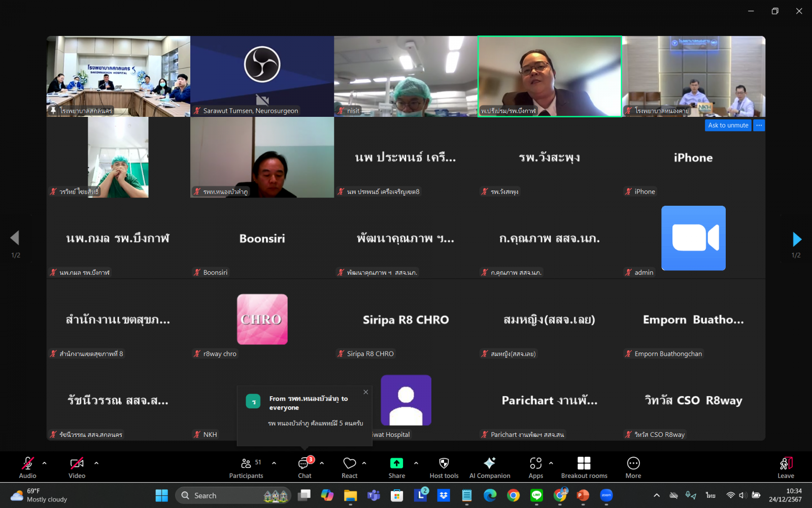The image size is (812, 508).
Task: Select the nisit video tile
Action: click(x=406, y=76)
